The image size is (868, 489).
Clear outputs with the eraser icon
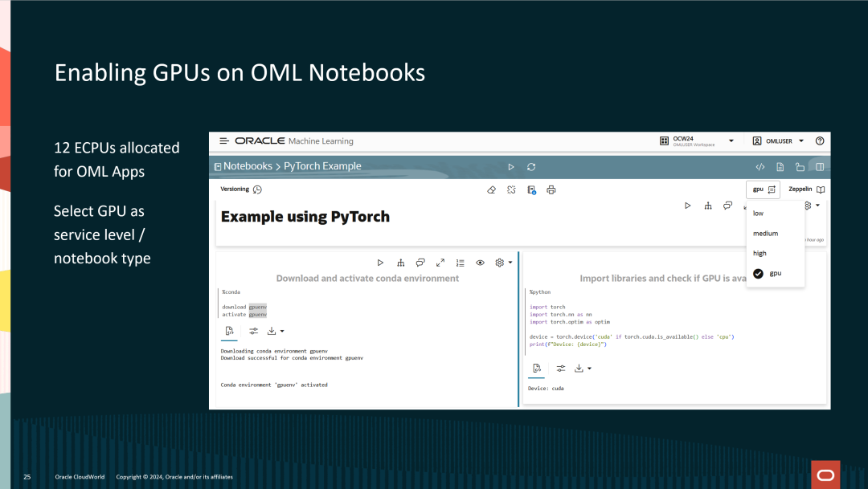491,189
